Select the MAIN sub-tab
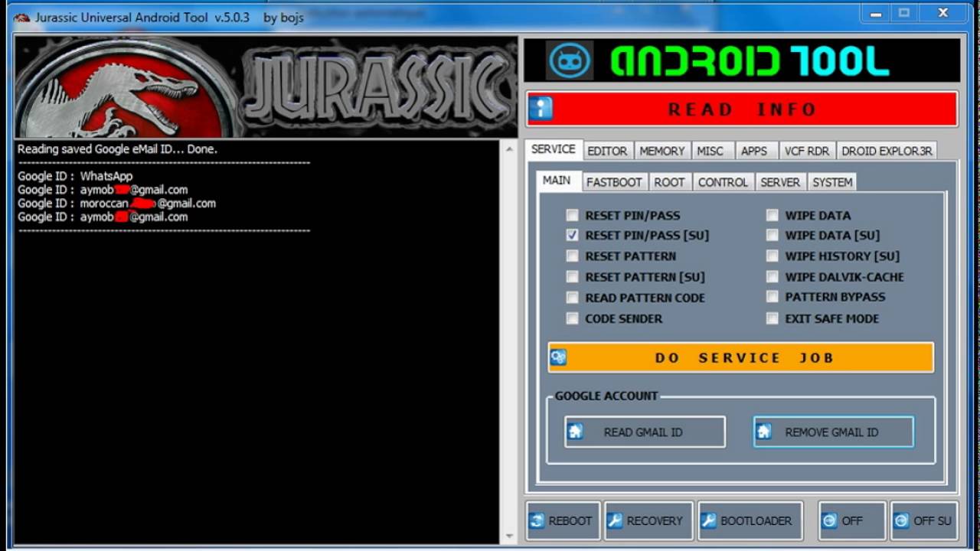980x551 pixels. coord(557,181)
